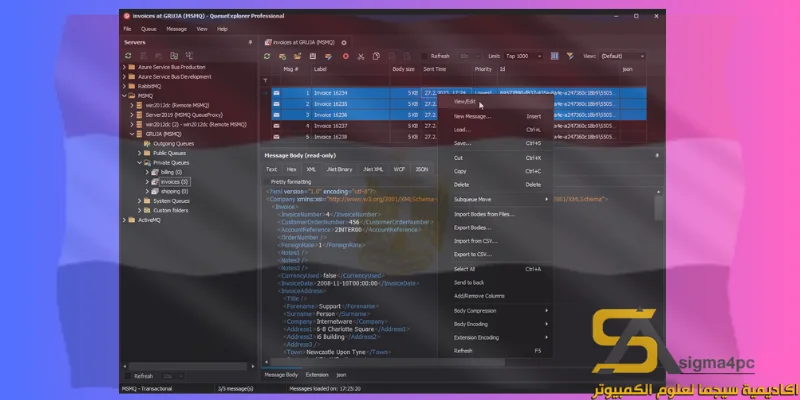
Task: Open the Subqueue Move submenu
Action: point(495,199)
